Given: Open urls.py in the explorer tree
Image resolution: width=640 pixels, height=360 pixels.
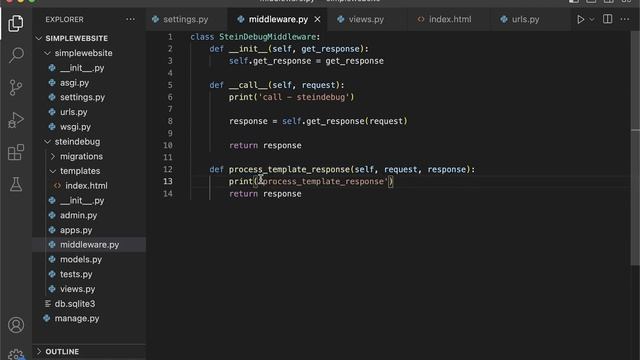Looking at the screenshot, I should (x=73, y=112).
